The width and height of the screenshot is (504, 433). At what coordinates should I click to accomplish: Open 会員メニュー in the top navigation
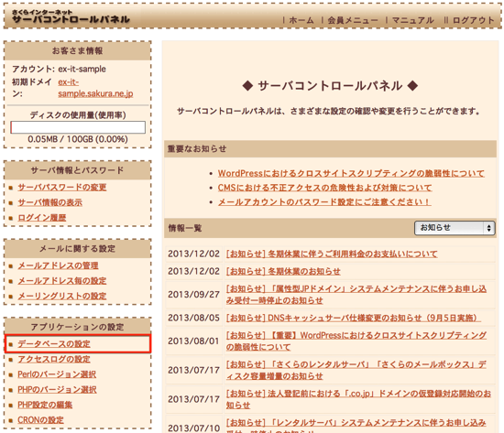click(x=353, y=20)
